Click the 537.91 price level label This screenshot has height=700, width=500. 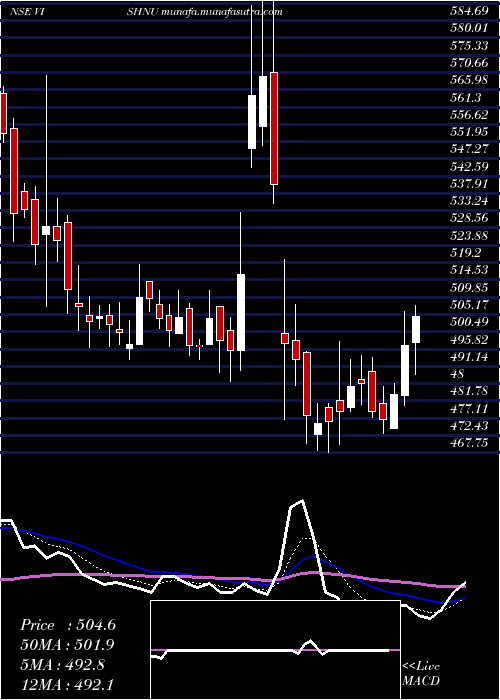469,184
